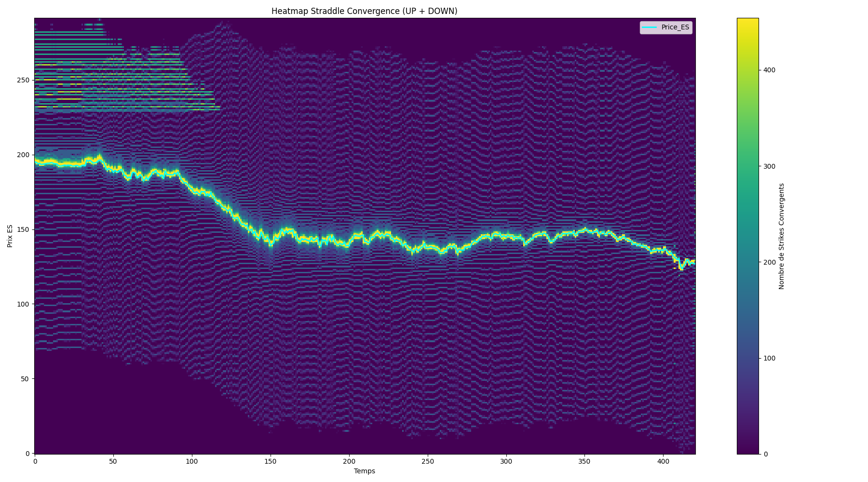The width and height of the screenshot is (868, 482).
Task: Click the Nombre de Strikes Convergents label
Action: (x=782, y=236)
